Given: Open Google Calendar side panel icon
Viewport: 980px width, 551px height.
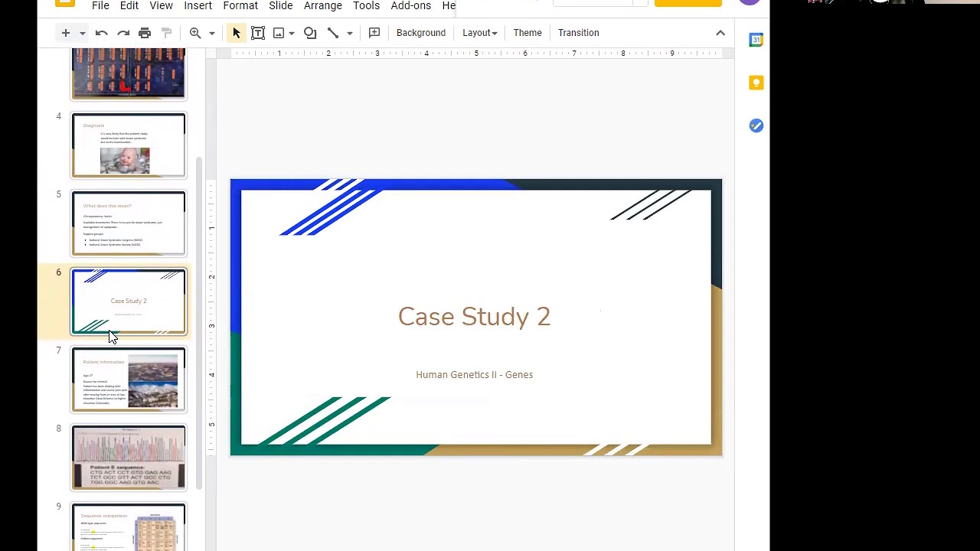Looking at the screenshot, I should pos(756,40).
